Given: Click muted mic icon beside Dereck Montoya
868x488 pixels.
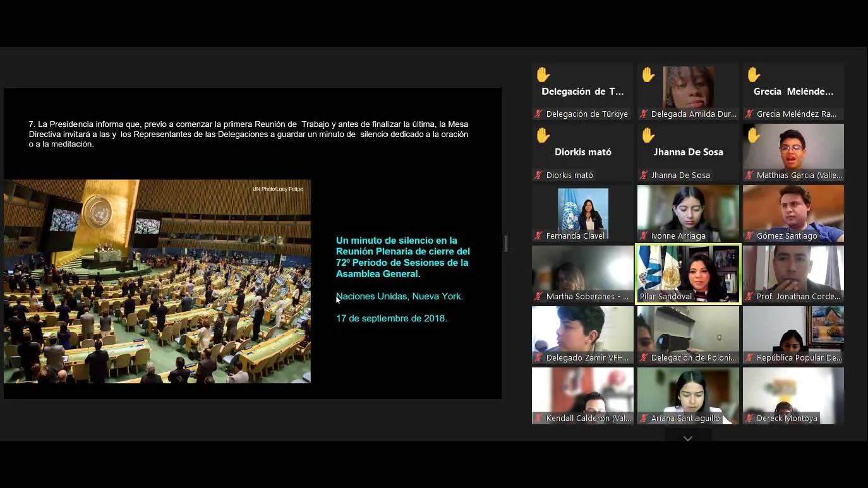Looking at the screenshot, I should 749,419.
